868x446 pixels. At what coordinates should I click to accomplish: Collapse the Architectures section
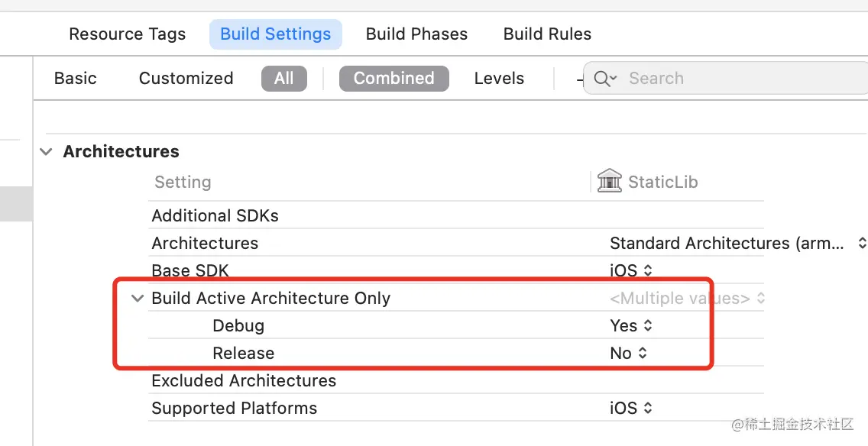tap(47, 152)
